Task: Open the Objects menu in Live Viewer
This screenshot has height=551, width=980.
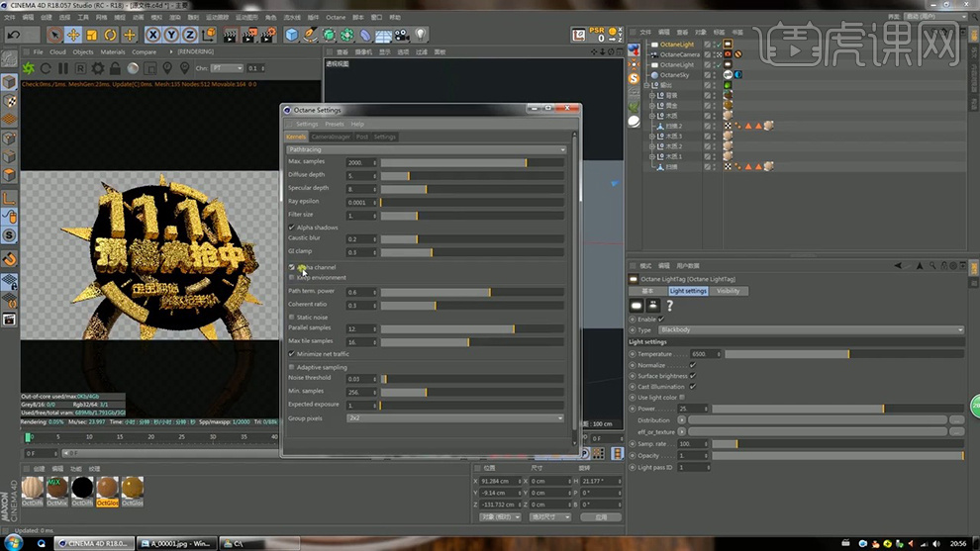Action: tap(82, 51)
